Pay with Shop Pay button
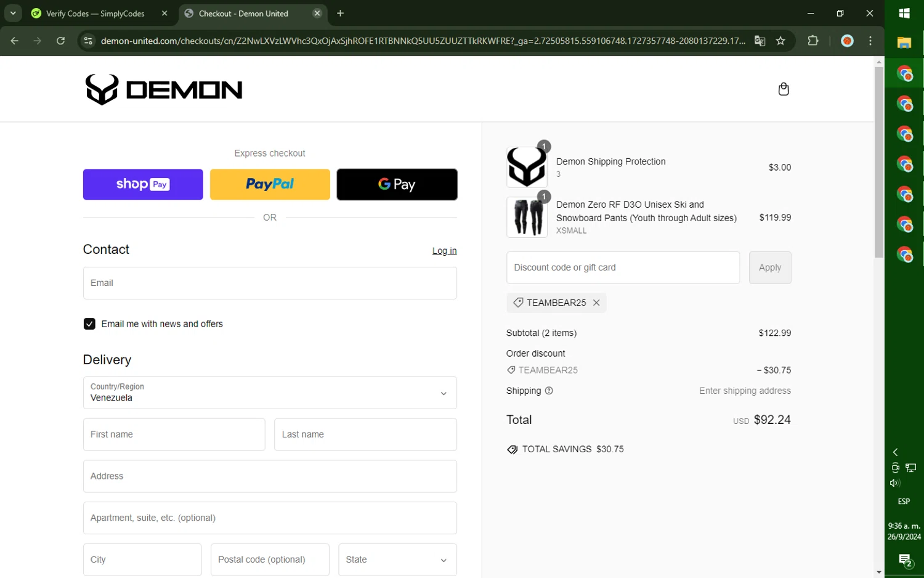The width and height of the screenshot is (924, 578). pos(143,184)
